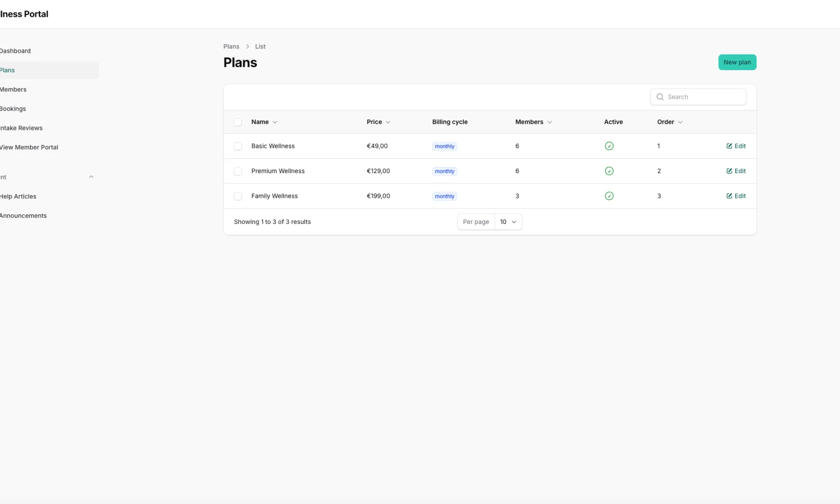The width and height of the screenshot is (840, 504).
Task: Click the green active check icon for Basic Wellness
Action: click(609, 146)
